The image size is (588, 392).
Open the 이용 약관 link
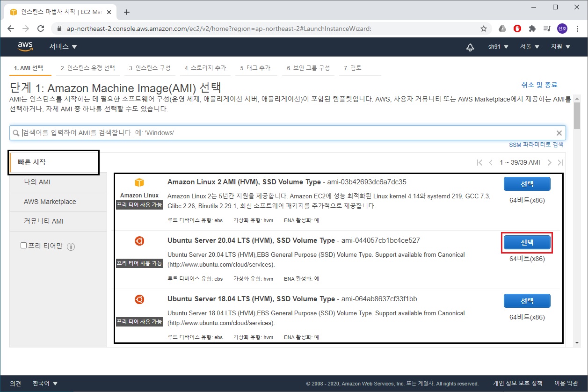(x=566, y=384)
